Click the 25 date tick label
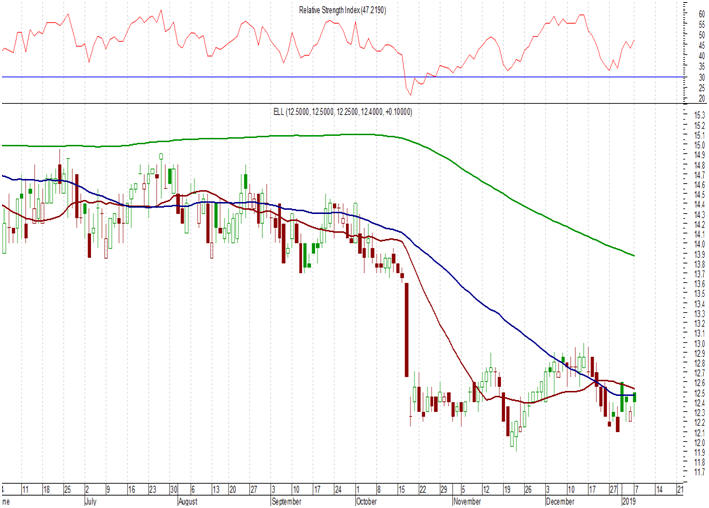The height and width of the screenshot is (508, 709). point(67,490)
